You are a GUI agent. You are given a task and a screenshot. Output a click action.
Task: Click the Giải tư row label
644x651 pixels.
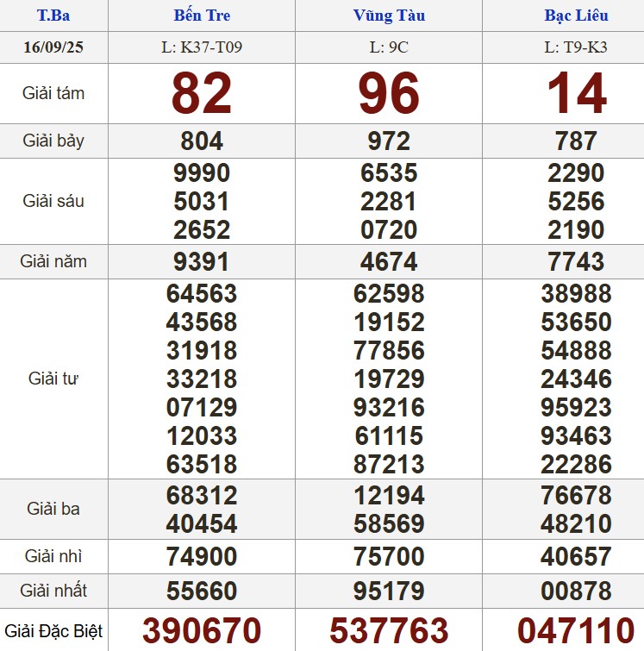(x=53, y=379)
